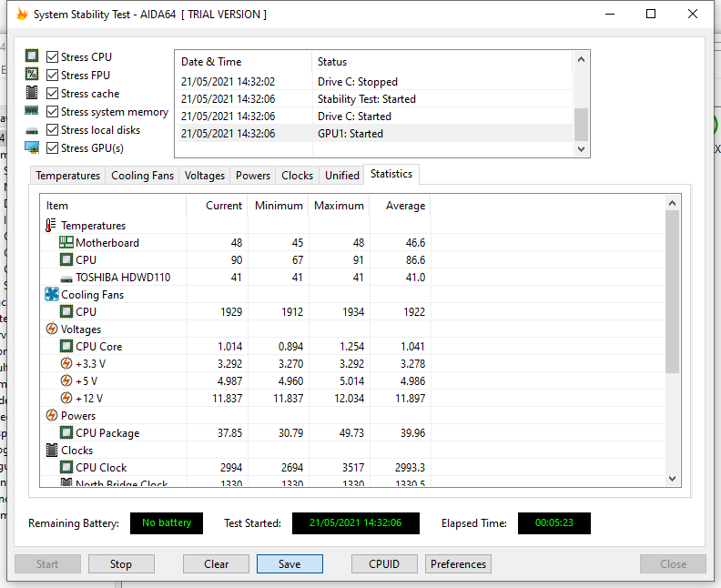Toggle the Stress system memory checkbox

[53, 112]
